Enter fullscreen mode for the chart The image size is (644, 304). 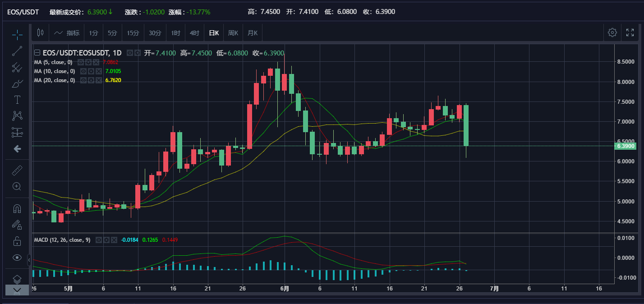pyautogui.click(x=630, y=32)
